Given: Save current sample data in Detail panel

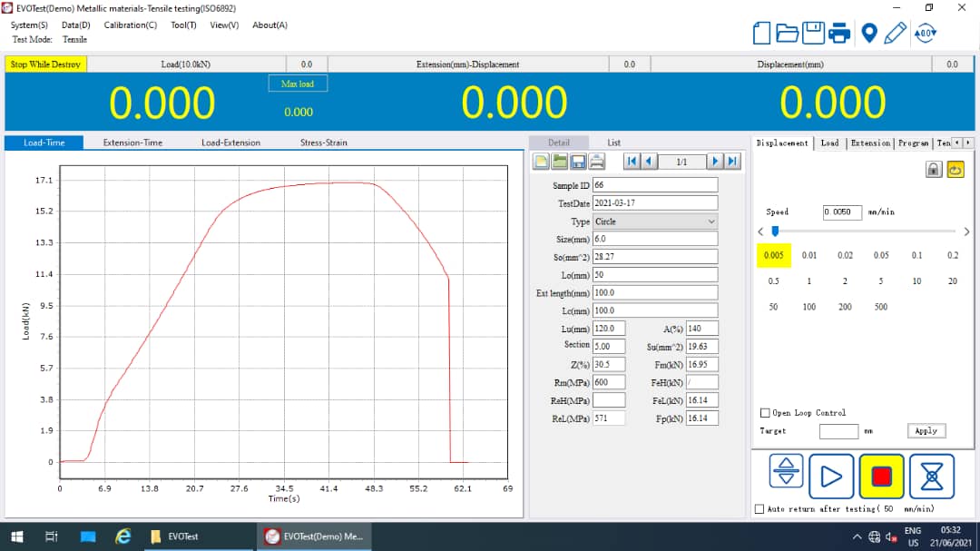Looking at the screenshot, I should pyautogui.click(x=578, y=161).
